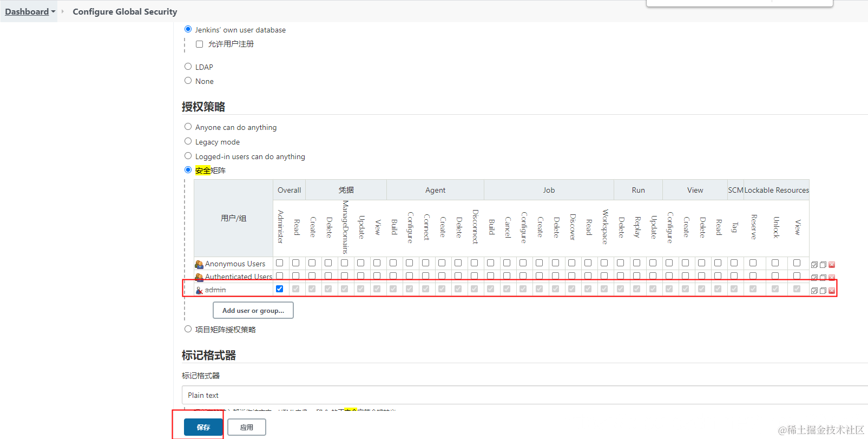Viewport: 868px width, 439px height.
Task: Check the 允许用户注册 checkbox
Action: [x=200, y=44]
